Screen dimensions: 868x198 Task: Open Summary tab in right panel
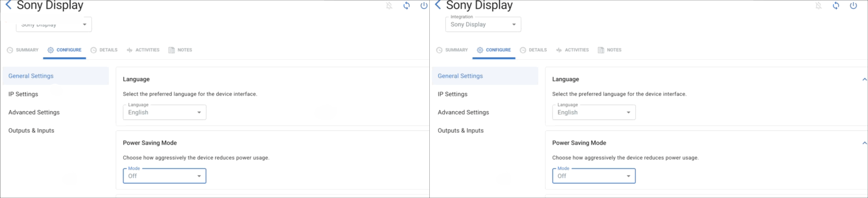coord(452,50)
